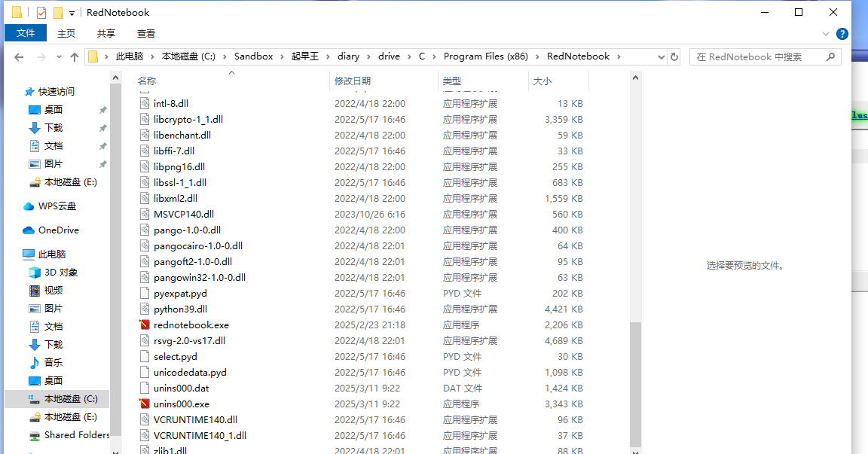Open pinned 下载 under quick access
The image size is (868, 454).
click(x=53, y=128)
